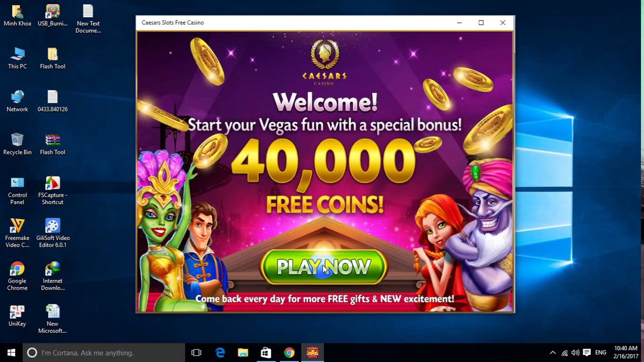Open the Caesars Slots taskbar icon

click(x=312, y=352)
